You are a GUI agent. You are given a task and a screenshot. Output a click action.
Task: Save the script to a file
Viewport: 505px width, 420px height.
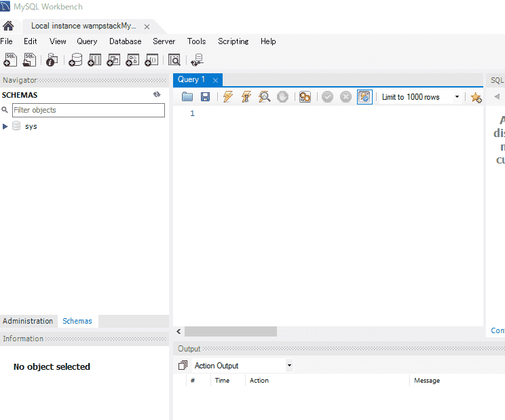click(x=205, y=96)
